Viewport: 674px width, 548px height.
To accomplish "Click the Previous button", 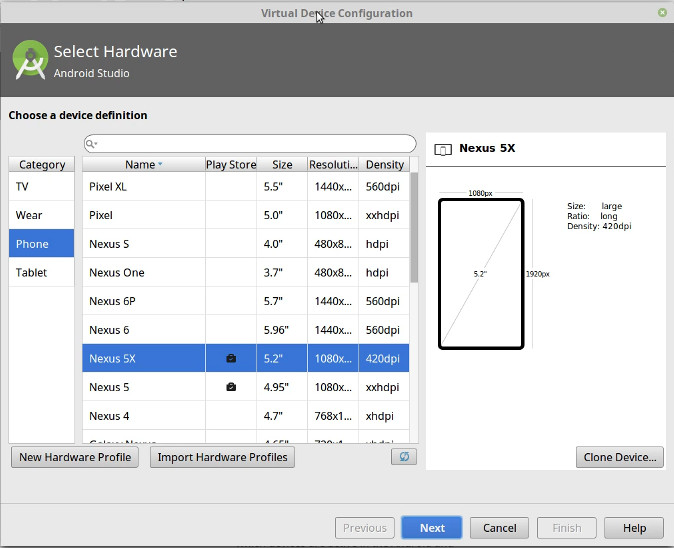I will click(365, 527).
